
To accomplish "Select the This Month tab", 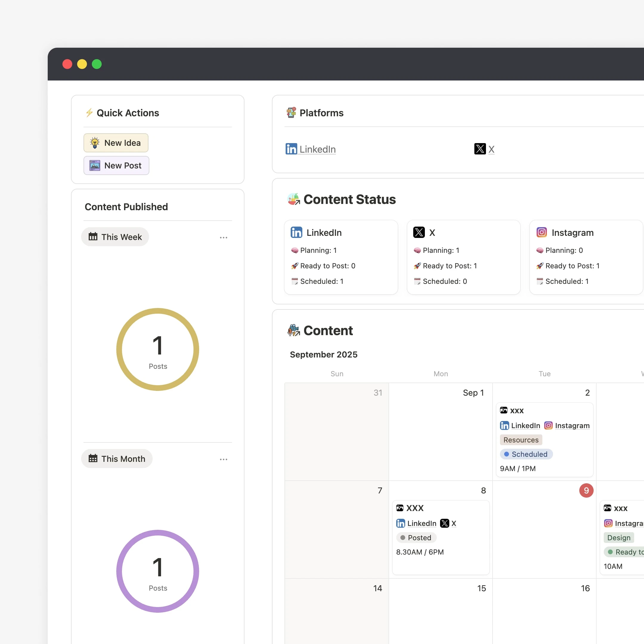I will tap(117, 459).
